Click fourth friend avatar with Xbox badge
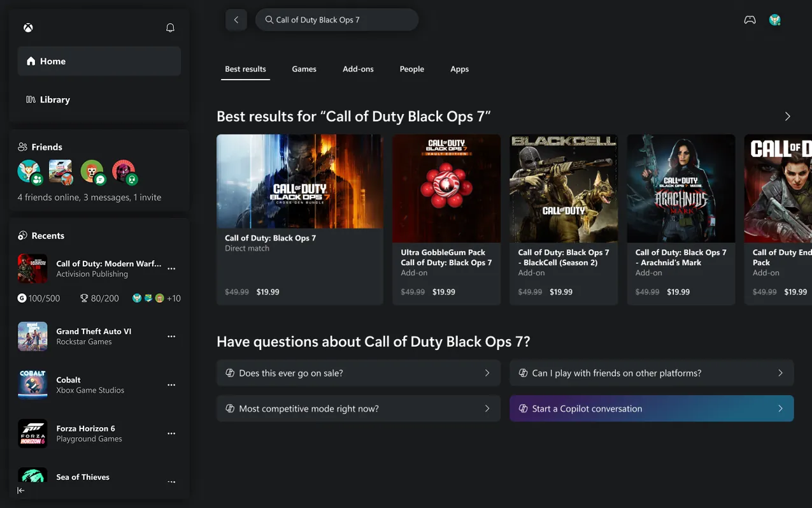The width and height of the screenshot is (812, 508). (124, 171)
